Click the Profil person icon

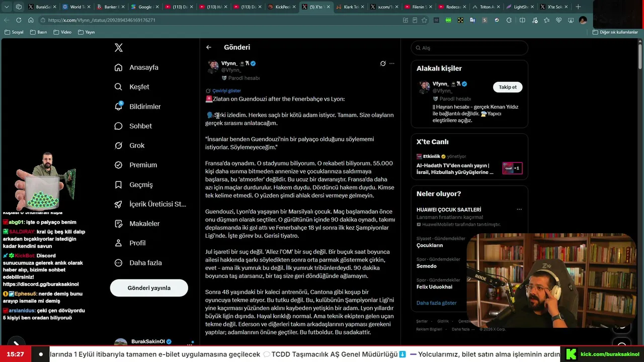118,243
